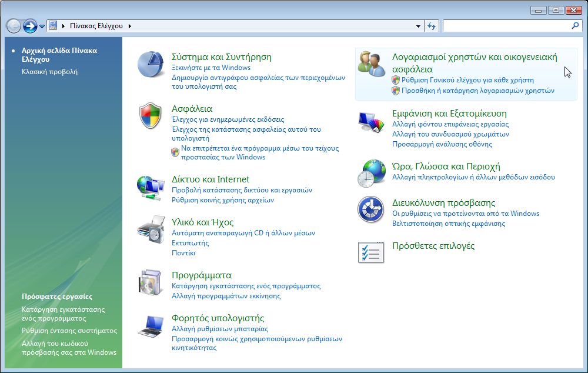Click the Διευκόλυνση πρόσβασης blue circular icon
Screen dimensions: 588x373
click(x=370, y=209)
